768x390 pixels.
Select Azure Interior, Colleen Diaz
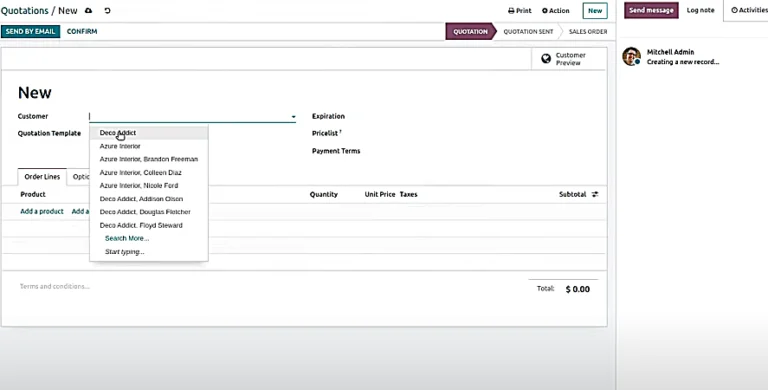(x=149, y=172)
